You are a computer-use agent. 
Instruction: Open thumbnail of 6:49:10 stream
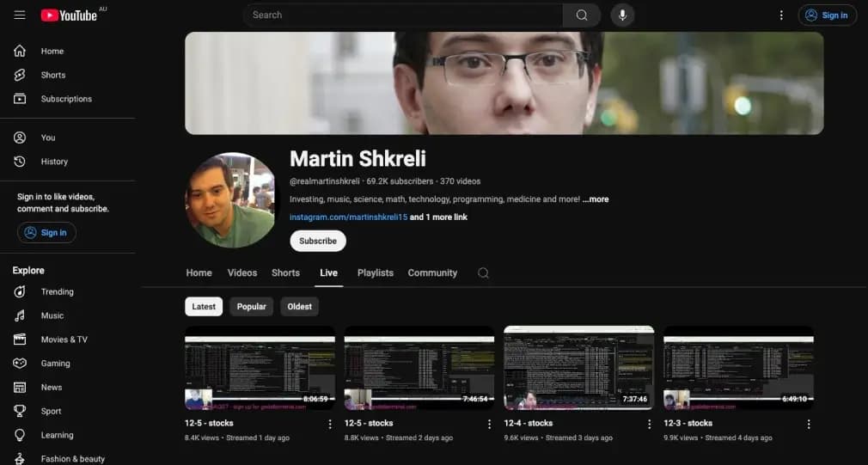click(x=738, y=368)
